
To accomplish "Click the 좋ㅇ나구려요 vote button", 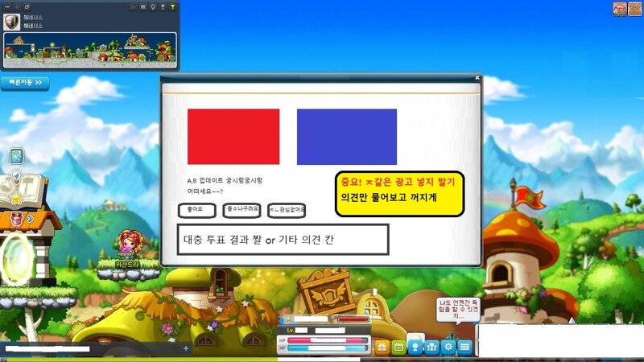I will pyautogui.click(x=242, y=210).
